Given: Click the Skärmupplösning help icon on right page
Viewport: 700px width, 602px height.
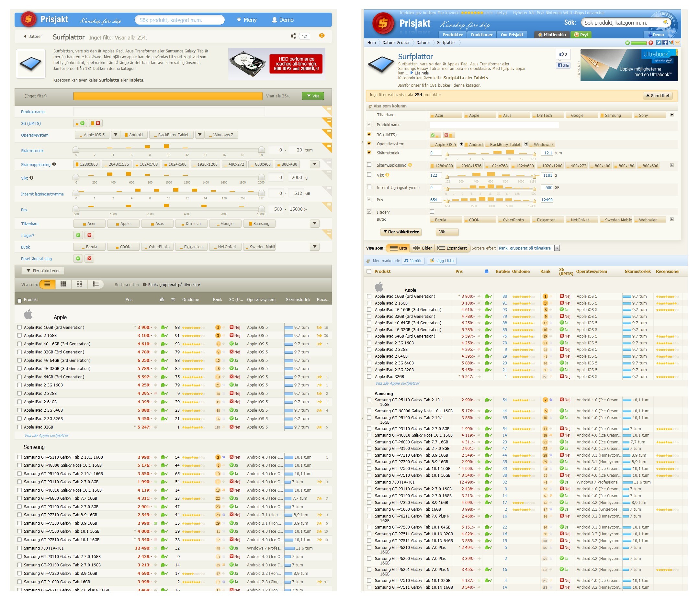Looking at the screenshot, I should [x=410, y=165].
